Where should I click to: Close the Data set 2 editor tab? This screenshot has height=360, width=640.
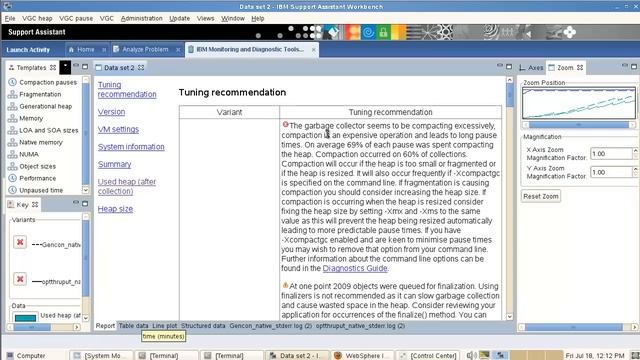(x=141, y=67)
